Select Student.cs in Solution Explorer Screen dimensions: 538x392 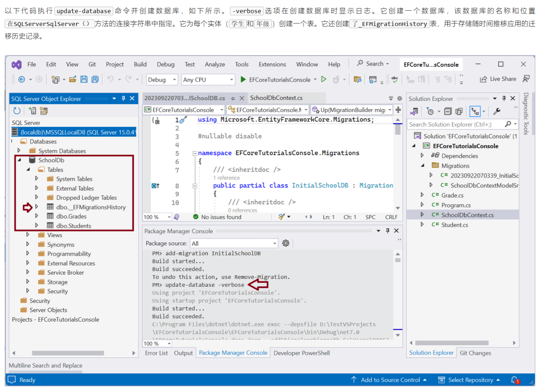click(454, 225)
